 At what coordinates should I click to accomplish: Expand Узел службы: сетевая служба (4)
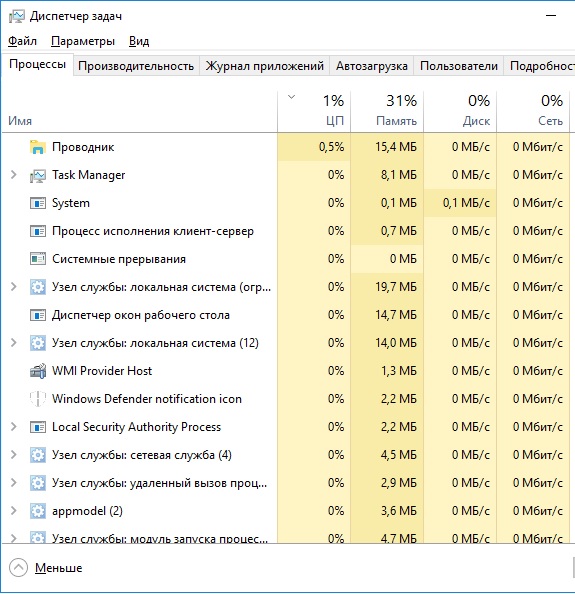(14, 455)
